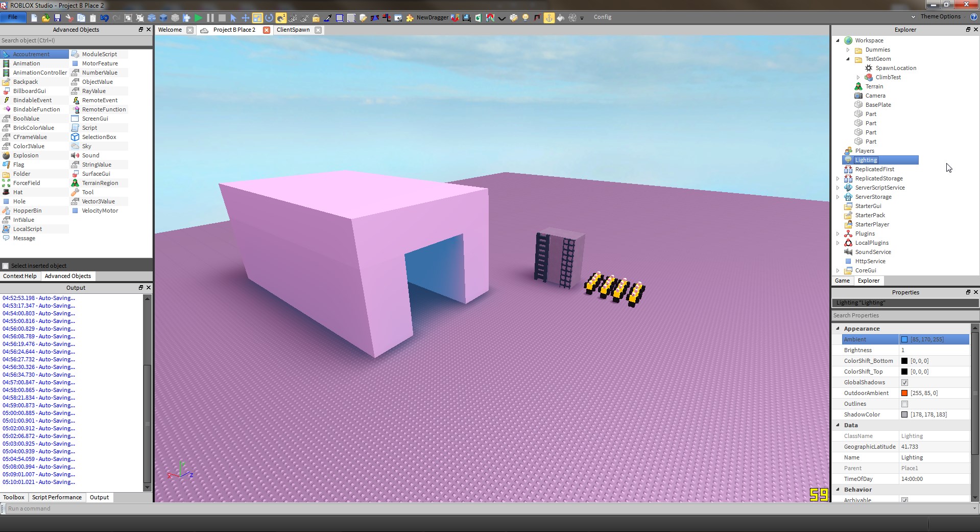Click the Ambient color swatch
The height and width of the screenshot is (532, 980).
point(904,339)
